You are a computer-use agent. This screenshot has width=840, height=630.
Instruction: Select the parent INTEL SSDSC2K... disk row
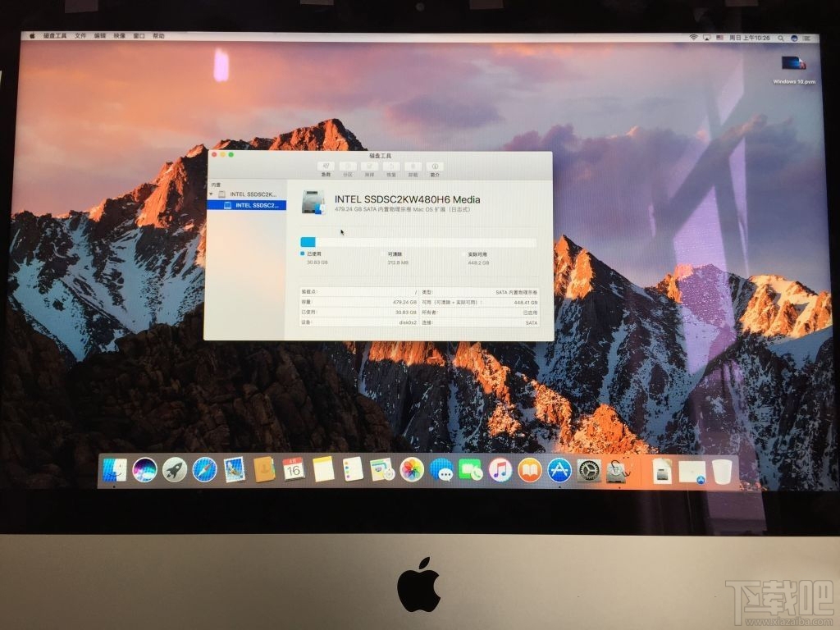point(247,194)
